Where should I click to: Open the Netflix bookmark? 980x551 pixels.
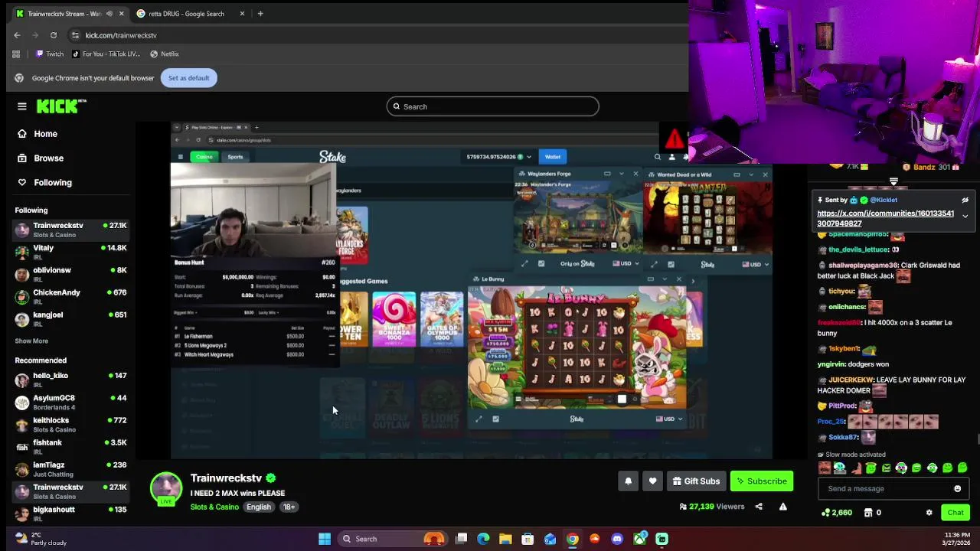pos(165,54)
